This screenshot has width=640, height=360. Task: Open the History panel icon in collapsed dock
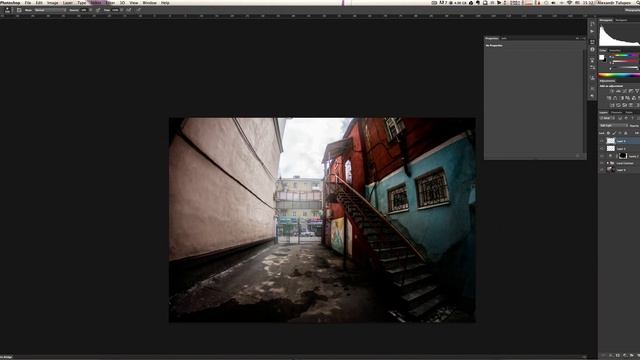coord(592,24)
